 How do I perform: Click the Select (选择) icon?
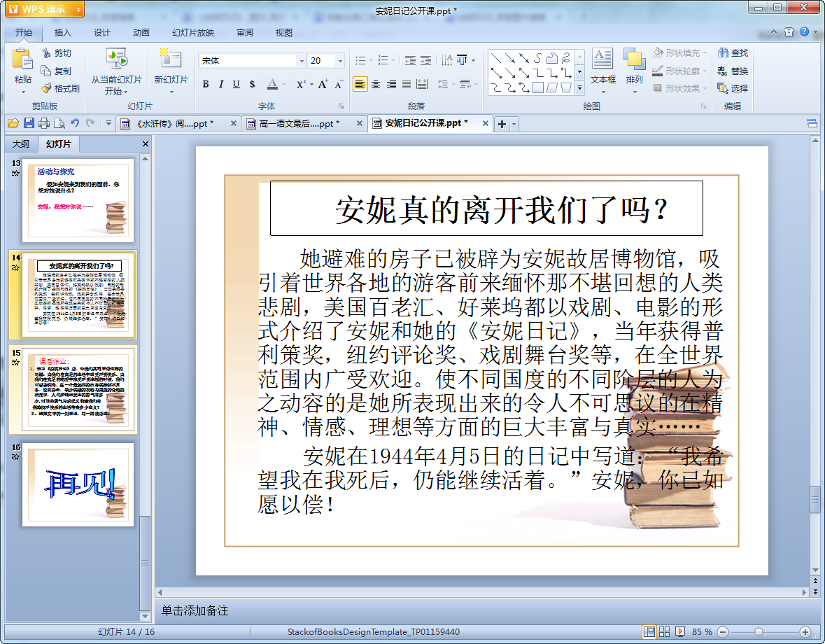(x=723, y=88)
